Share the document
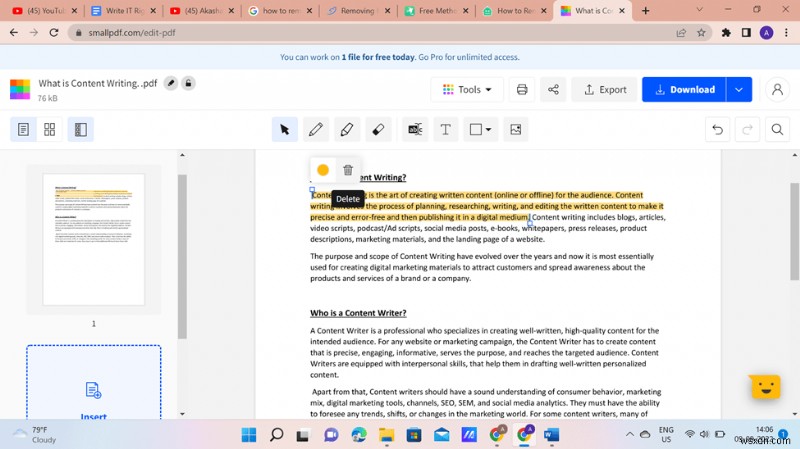This screenshot has height=449, width=800. [x=553, y=90]
